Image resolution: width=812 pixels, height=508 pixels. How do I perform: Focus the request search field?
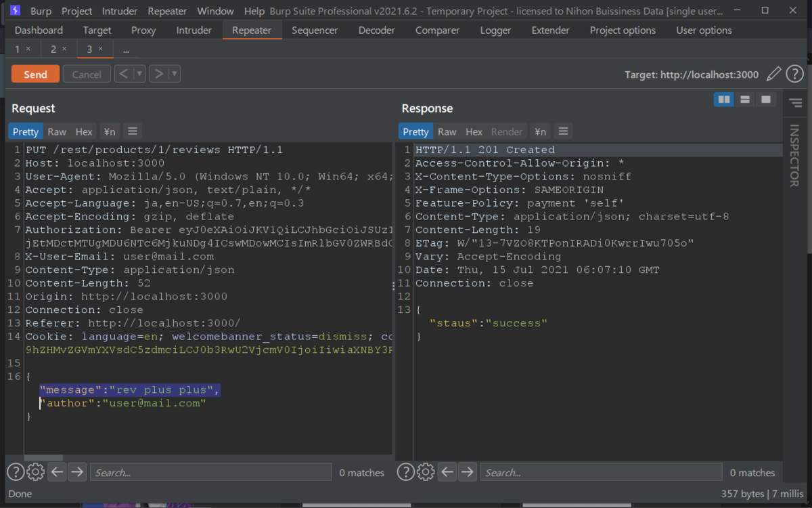tap(210, 472)
